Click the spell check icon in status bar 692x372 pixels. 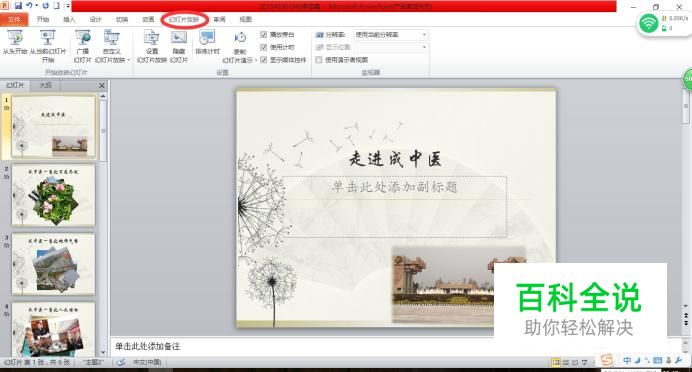point(120,362)
